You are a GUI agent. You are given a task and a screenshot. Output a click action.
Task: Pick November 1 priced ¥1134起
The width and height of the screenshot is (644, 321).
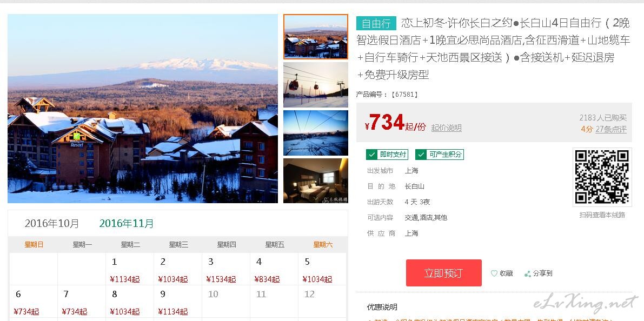coord(129,269)
